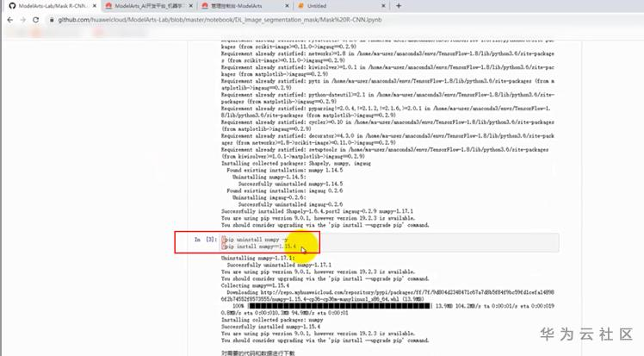Click the 'Uninstalling numpy-1.17.1:' output line
The height and width of the screenshot is (356, 644).
(258, 258)
